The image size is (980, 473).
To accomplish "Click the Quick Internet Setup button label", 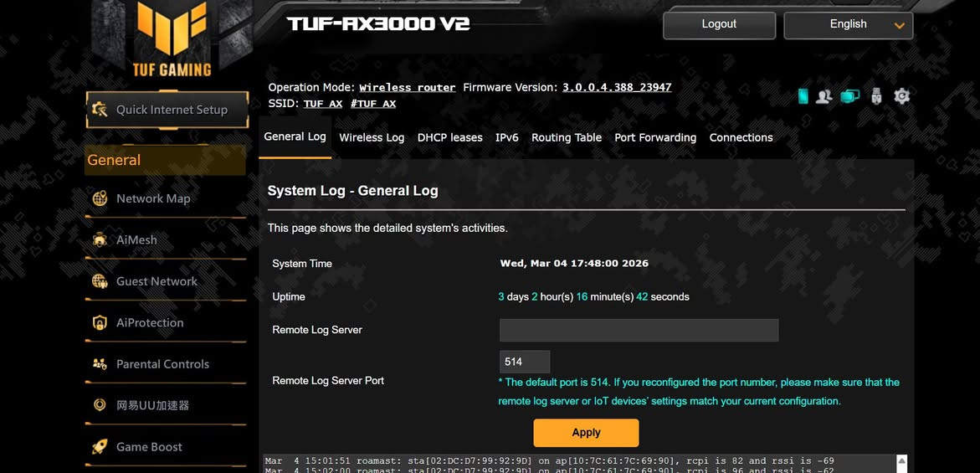I will pyautogui.click(x=172, y=110).
